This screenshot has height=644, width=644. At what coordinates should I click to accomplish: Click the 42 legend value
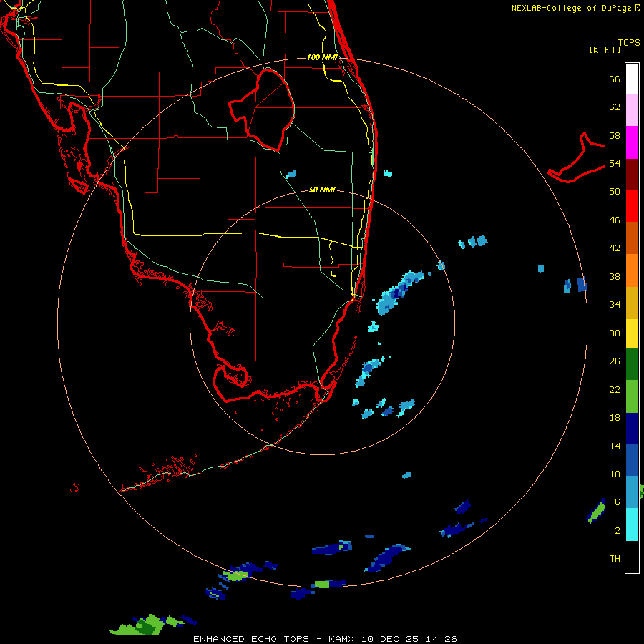[615, 248]
